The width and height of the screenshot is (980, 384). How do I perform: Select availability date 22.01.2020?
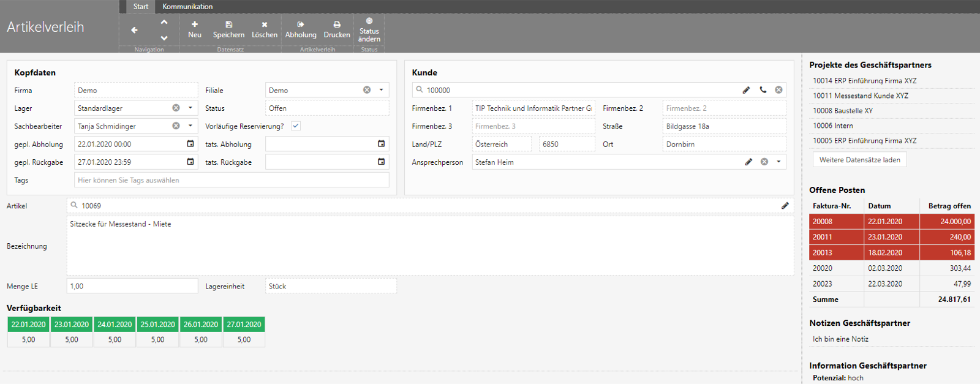coord(29,325)
